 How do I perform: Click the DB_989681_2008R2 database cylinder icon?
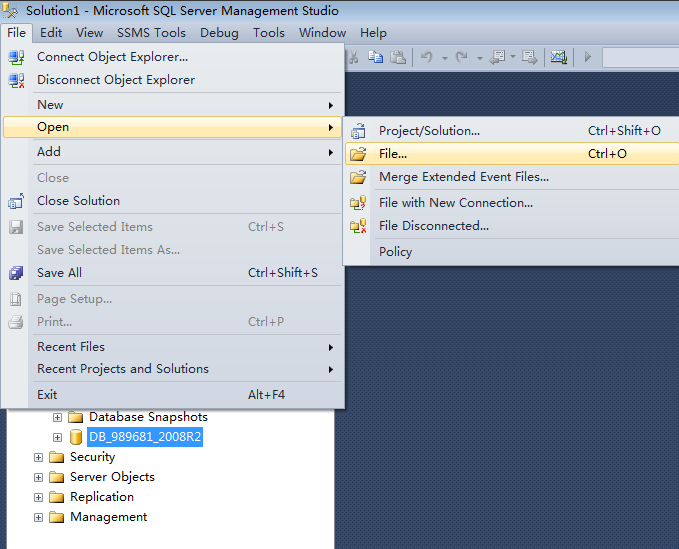click(76, 437)
